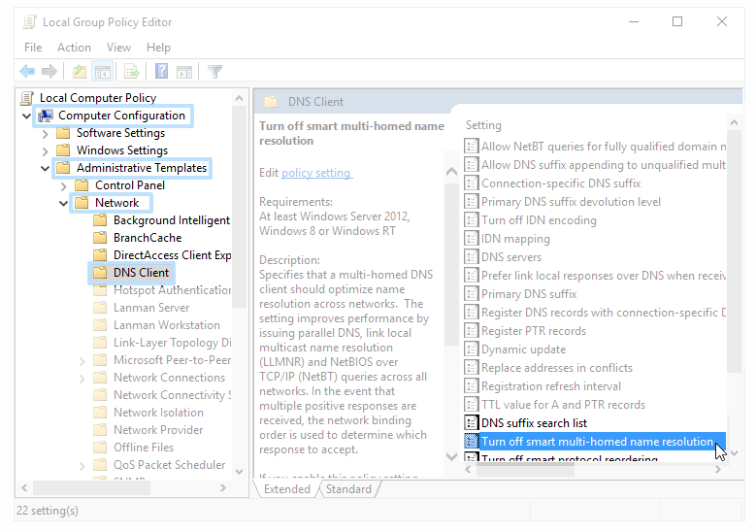Collapse the Administrative Templates node
Image resolution: width=756 pixels, height=532 pixels.
click(x=45, y=168)
